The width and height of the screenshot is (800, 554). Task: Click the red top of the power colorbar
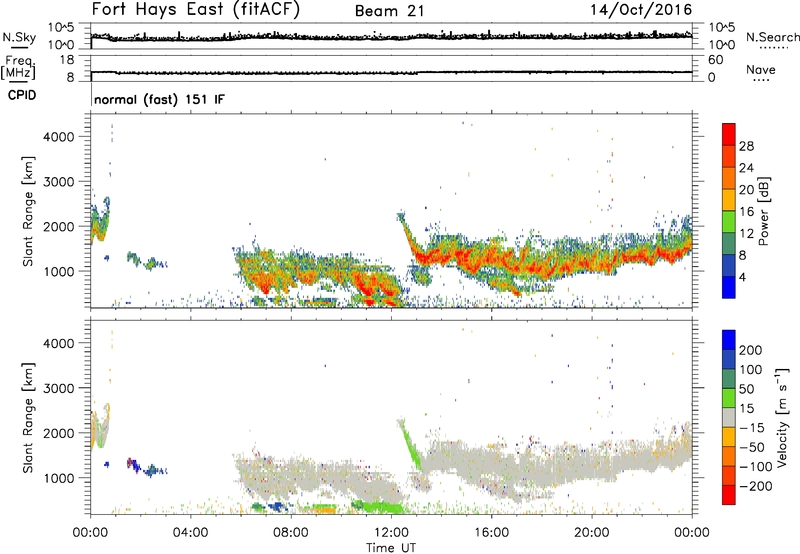point(729,134)
